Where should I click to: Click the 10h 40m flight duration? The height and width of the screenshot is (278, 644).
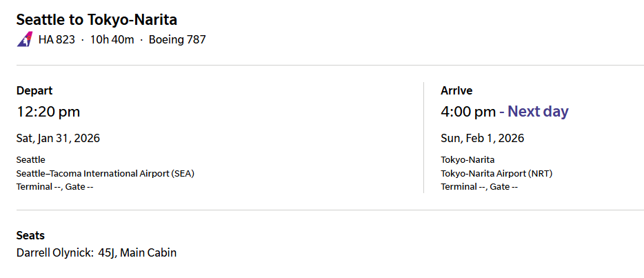pos(112,40)
